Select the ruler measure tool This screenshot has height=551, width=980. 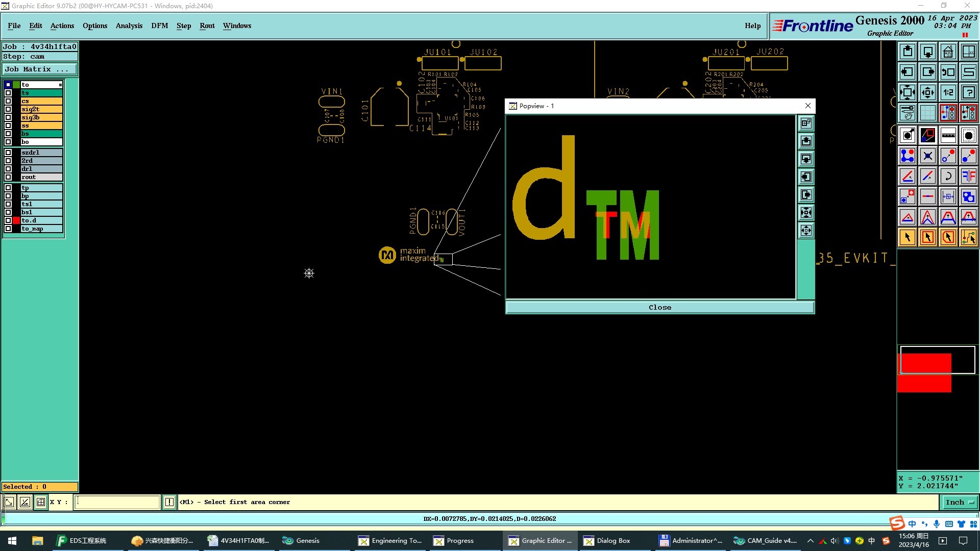click(x=948, y=135)
